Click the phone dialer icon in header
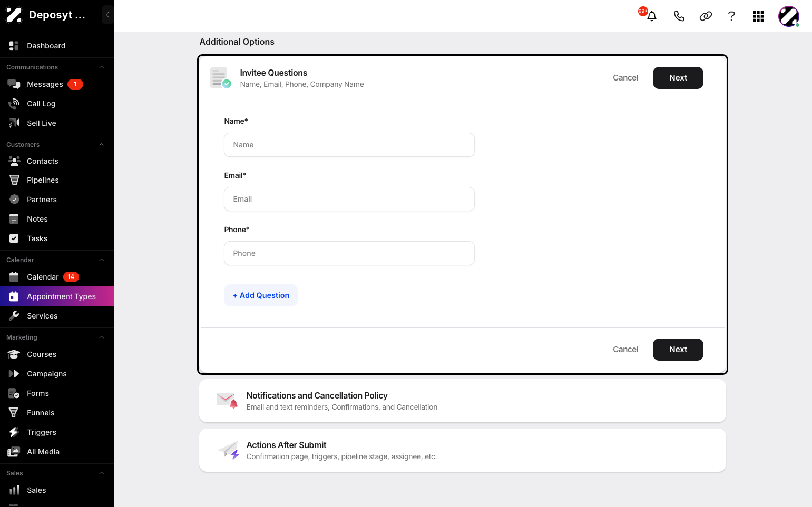Image resolution: width=812 pixels, height=507 pixels. tap(679, 16)
